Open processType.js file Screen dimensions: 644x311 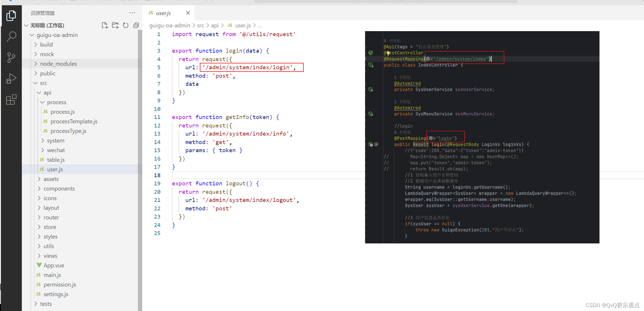(x=68, y=131)
